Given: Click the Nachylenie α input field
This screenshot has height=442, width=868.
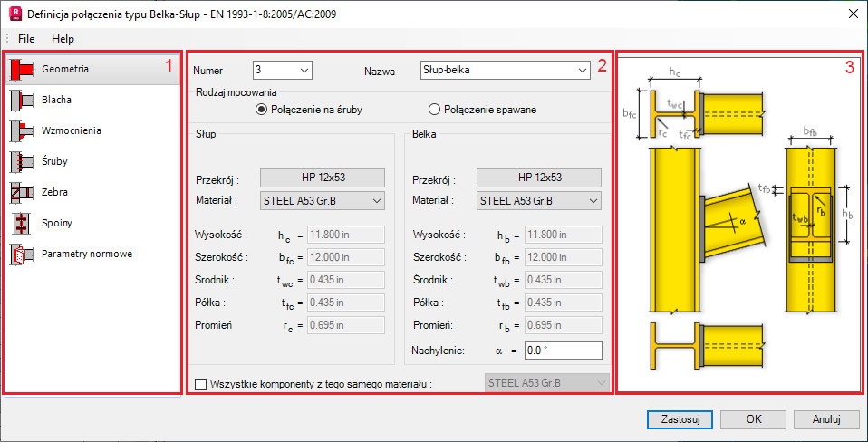Looking at the screenshot, I should pos(563,351).
